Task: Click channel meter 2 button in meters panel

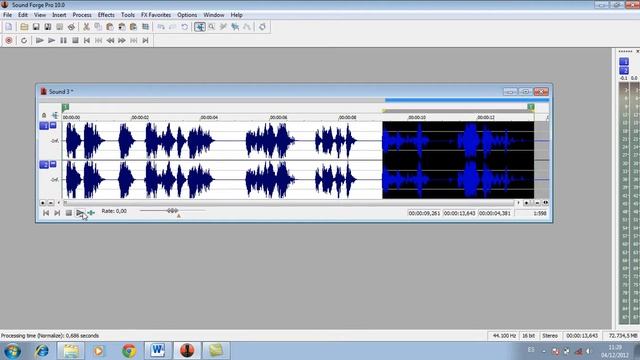Action: click(x=624, y=70)
